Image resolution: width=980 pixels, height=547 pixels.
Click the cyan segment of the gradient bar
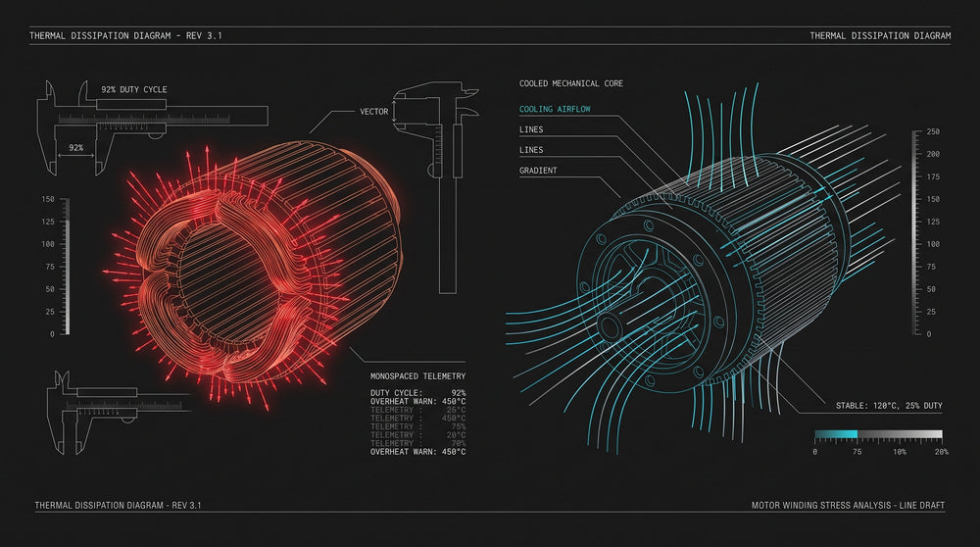(836, 434)
